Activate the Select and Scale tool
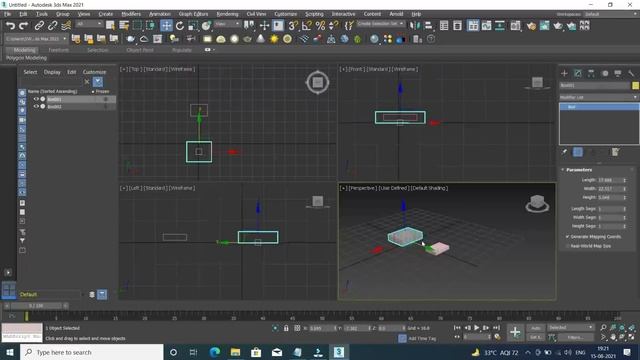 point(193,26)
